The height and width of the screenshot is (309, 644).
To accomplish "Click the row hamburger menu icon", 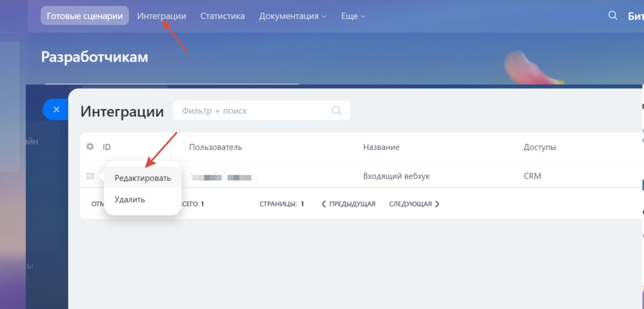I will pyautogui.click(x=90, y=176).
